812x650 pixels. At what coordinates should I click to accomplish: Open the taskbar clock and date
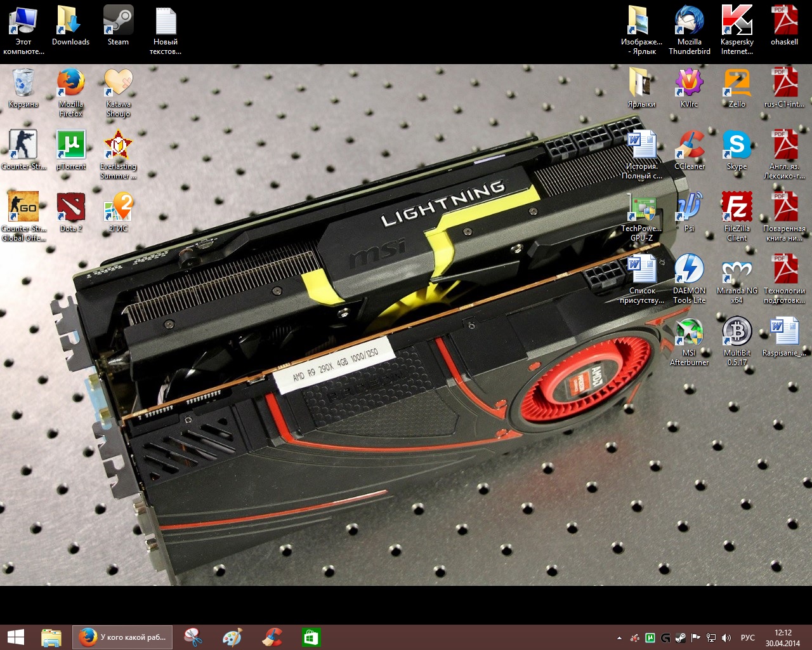[783, 637]
